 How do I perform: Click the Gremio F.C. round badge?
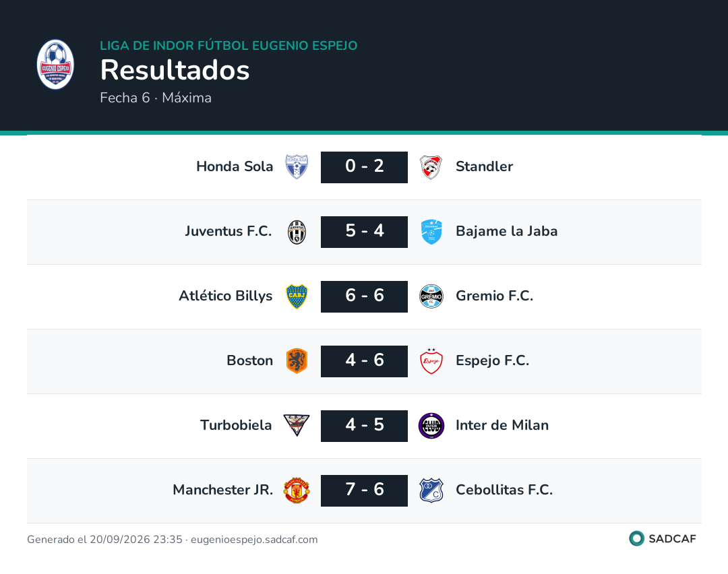pyautogui.click(x=431, y=296)
